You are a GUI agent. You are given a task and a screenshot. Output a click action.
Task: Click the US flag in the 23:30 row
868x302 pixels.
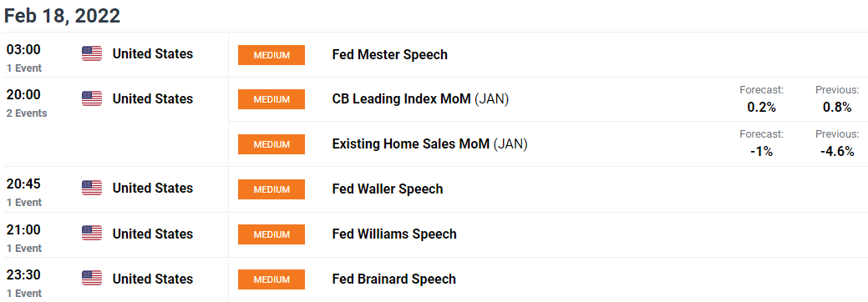[92, 278]
